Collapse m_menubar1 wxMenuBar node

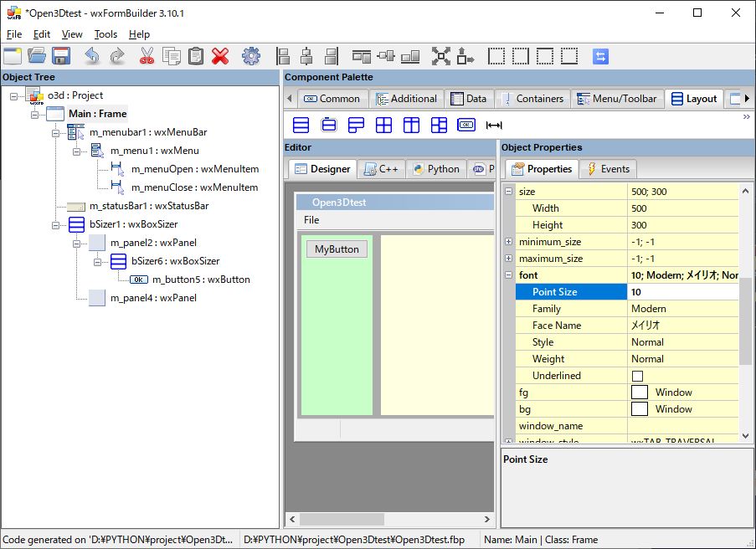point(55,133)
